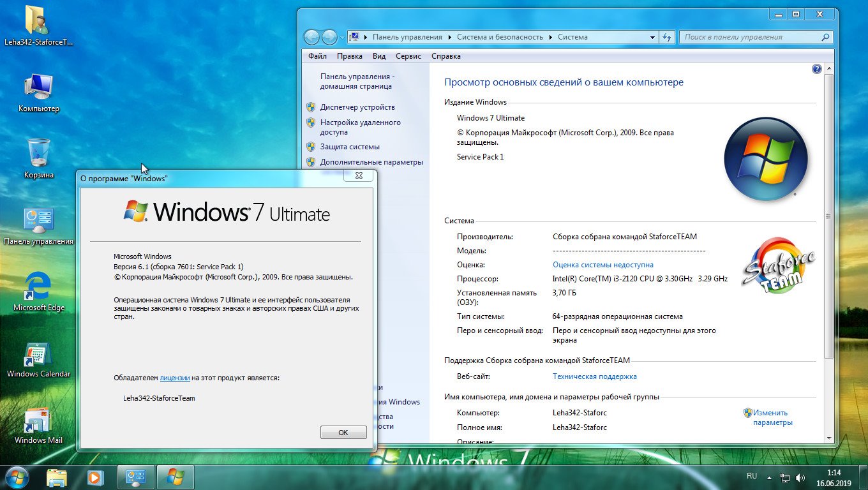The width and height of the screenshot is (868, 490).
Task: Click the Версия 6.1 (сборка 7601) line
Action: tap(179, 267)
